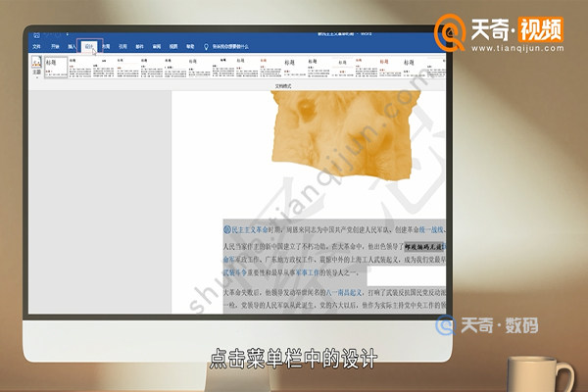588x392 pixels.
Task: Switch to the 审阅 (Review) tab
Action: click(157, 46)
